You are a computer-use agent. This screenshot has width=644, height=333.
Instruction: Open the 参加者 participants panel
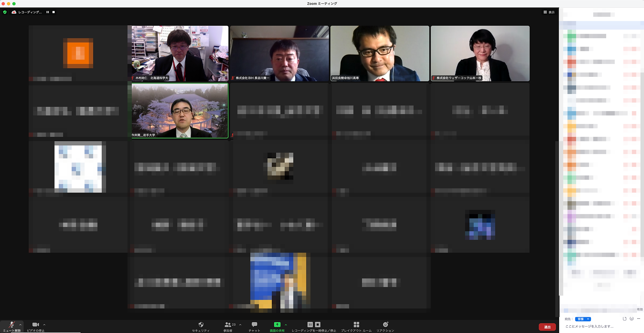pos(228,326)
